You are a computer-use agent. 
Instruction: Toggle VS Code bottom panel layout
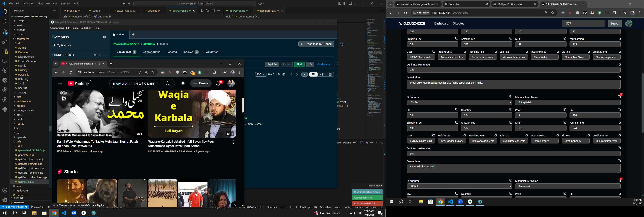[350, 3]
